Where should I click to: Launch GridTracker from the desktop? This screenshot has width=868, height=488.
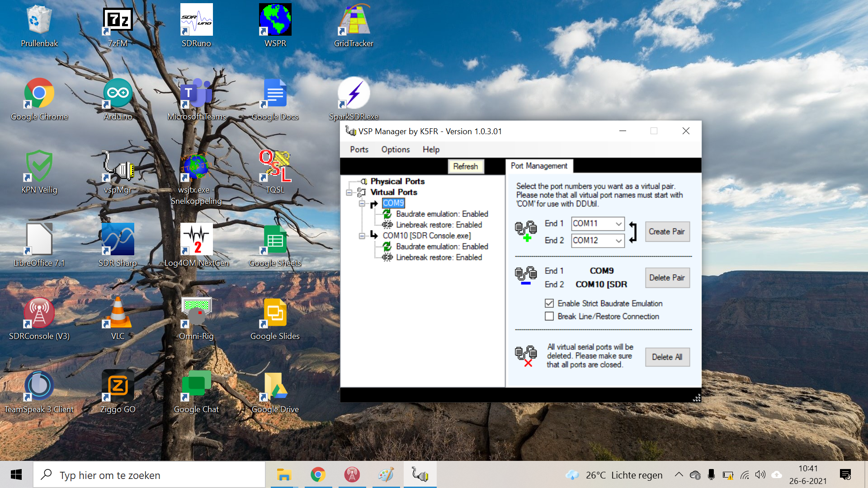(354, 20)
